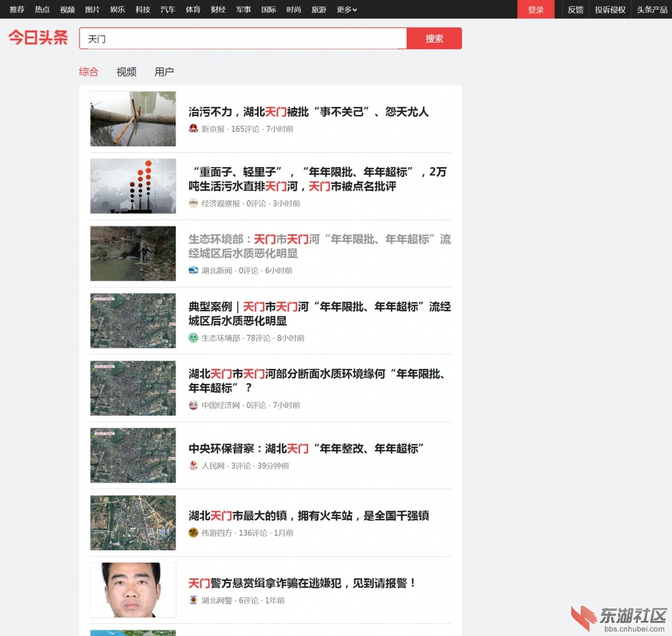The width and height of the screenshot is (672, 636).
Task: Click the 湖北新闻 source avatar icon
Action: click(x=193, y=271)
